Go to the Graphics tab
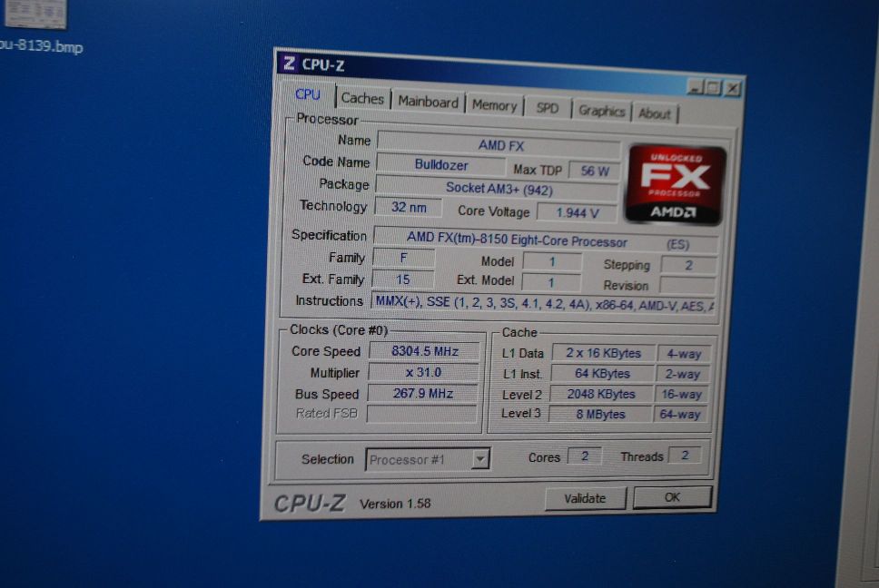Screen dimensions: 879x588 click(x=601, y=111)
